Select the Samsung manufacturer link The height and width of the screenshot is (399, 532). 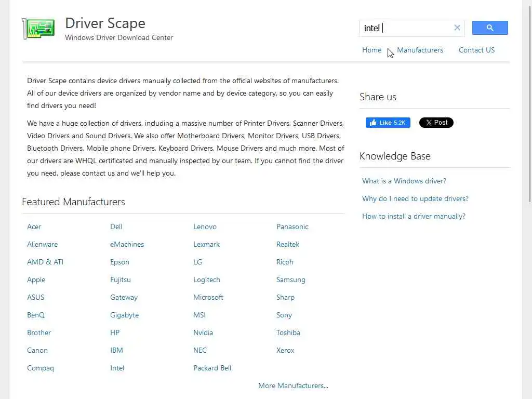click(x=291, y=280)
